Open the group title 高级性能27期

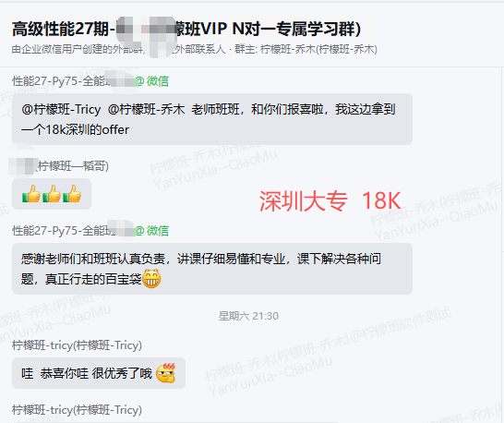pyautogui.click(x=186, y=29)
